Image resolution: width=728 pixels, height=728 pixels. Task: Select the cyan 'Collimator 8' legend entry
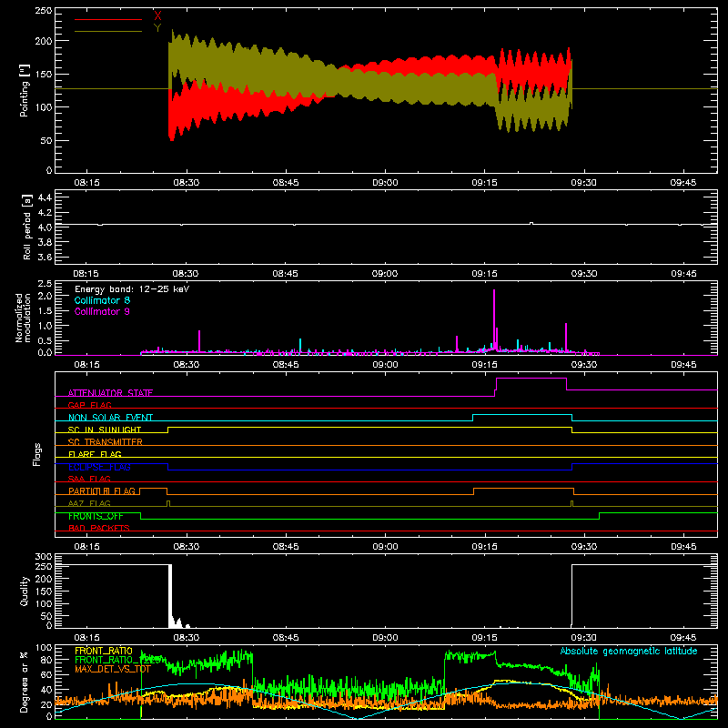pos(102,300)
